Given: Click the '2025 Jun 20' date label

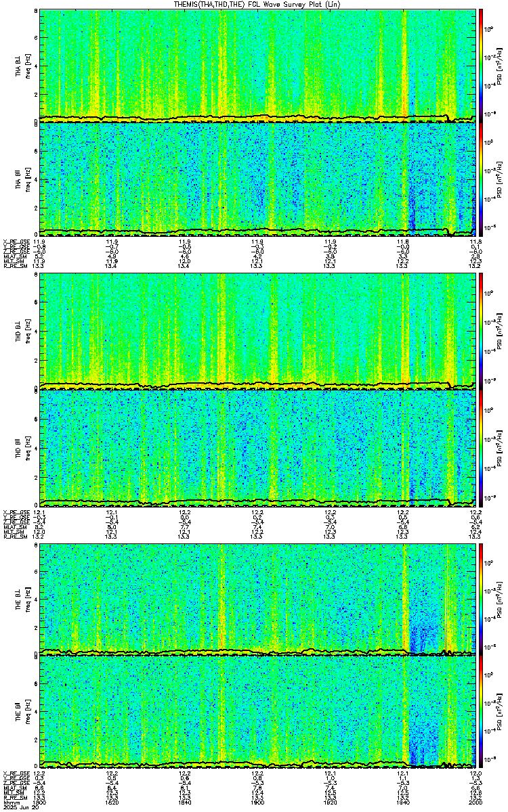Looking at the screenshot, I should (x=20, y=809).
